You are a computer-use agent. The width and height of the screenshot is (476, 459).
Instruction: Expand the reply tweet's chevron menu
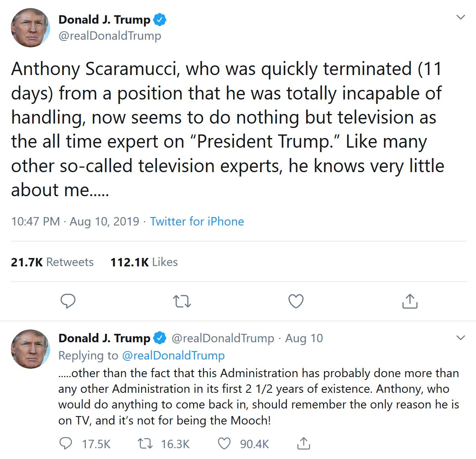pyautogui.click(x=461, y=338)
